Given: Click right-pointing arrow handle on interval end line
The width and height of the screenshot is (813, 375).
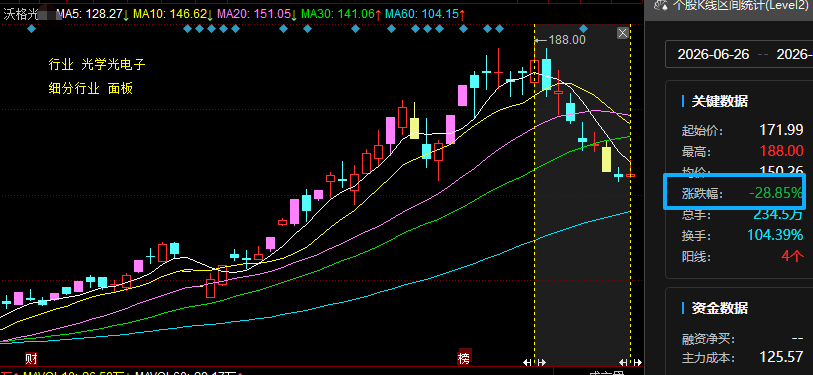Looking at the screenshot, I should [637, 362].
